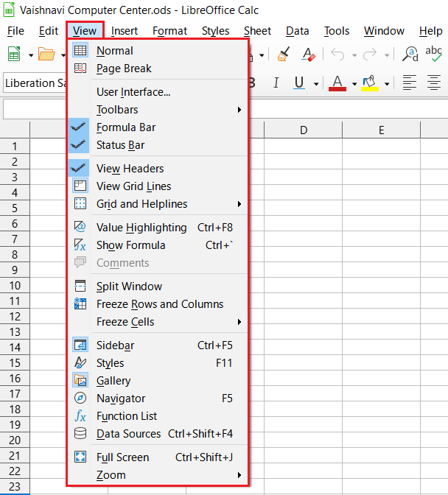448x495 pixels.
Task: Open the File menu
Action: pyautogui.click(x=15, y=31)
